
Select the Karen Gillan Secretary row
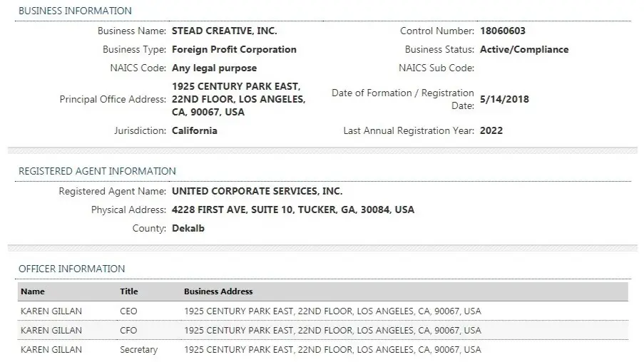tap(323, 350)
